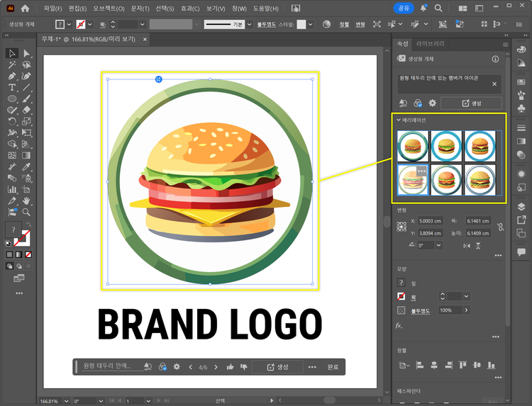Open the notifications bell
Screen dimensions: 532x406
pyautogui.click(x=423, y=8)
